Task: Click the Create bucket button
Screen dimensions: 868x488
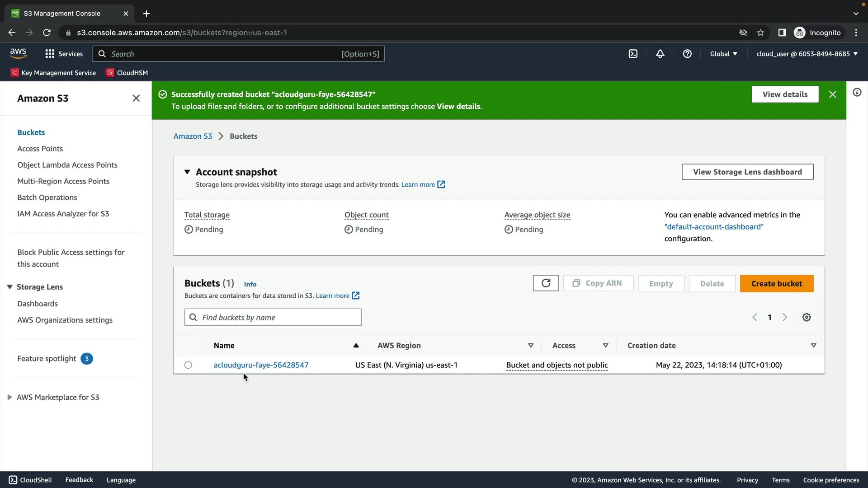Action: pos(776,283)
